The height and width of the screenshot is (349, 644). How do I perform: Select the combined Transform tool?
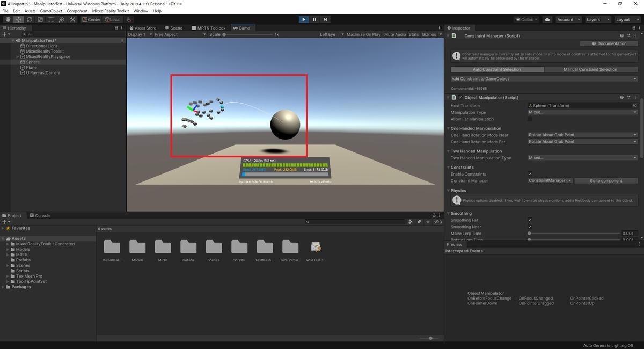point(61,19)
